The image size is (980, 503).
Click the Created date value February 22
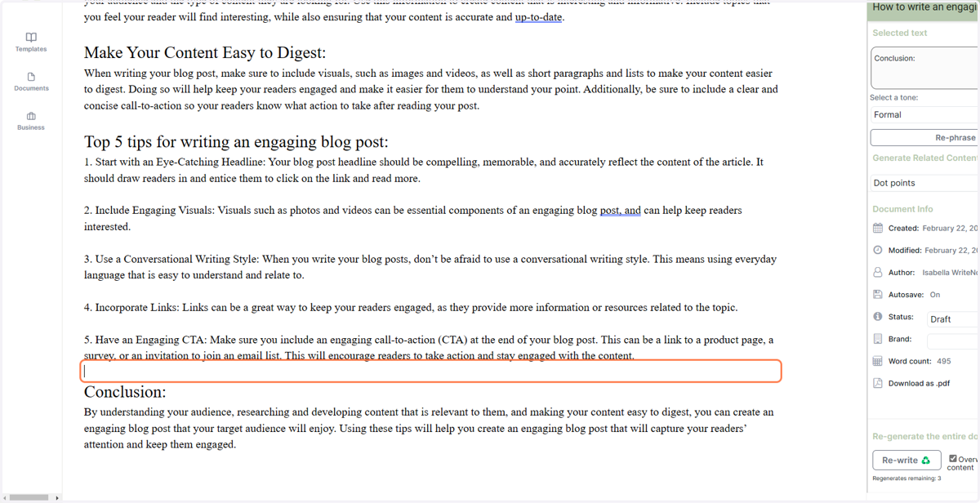pos(951,229)
